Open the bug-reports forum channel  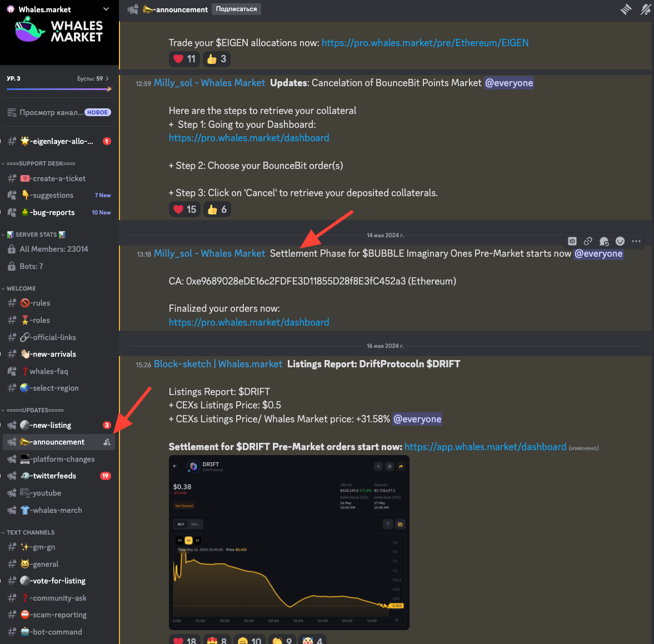point(59,212)
